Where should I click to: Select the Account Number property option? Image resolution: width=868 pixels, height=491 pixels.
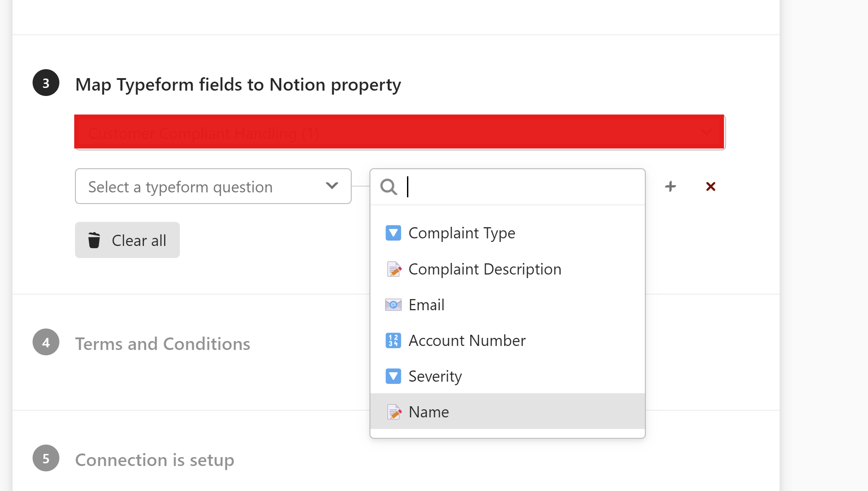coord(507,341)
